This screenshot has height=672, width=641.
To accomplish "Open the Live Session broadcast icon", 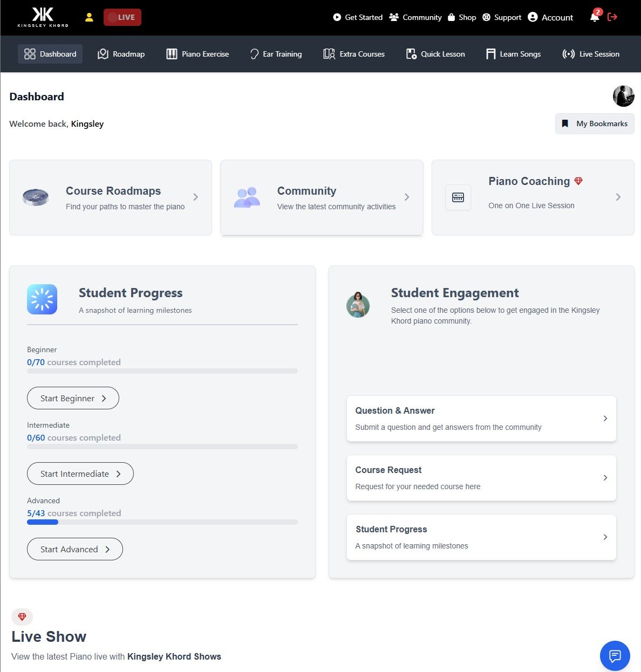I will click(x=568, y=54).
